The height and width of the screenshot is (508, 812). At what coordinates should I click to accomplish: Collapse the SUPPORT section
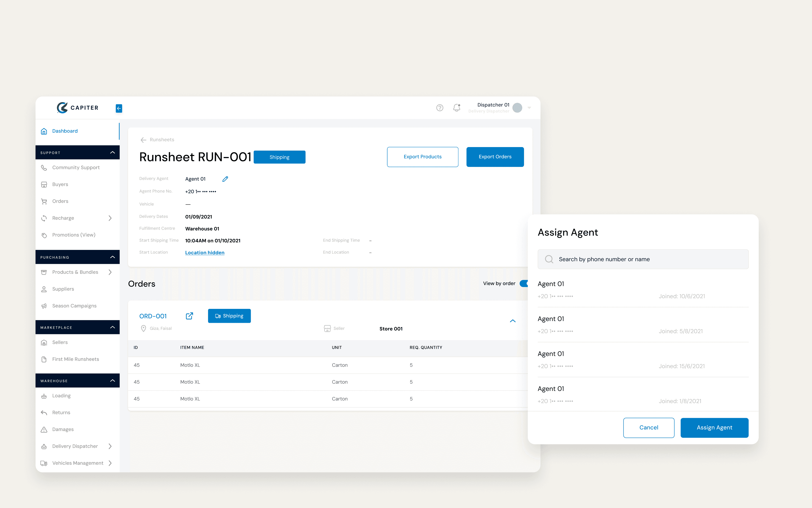pos(112,153)
